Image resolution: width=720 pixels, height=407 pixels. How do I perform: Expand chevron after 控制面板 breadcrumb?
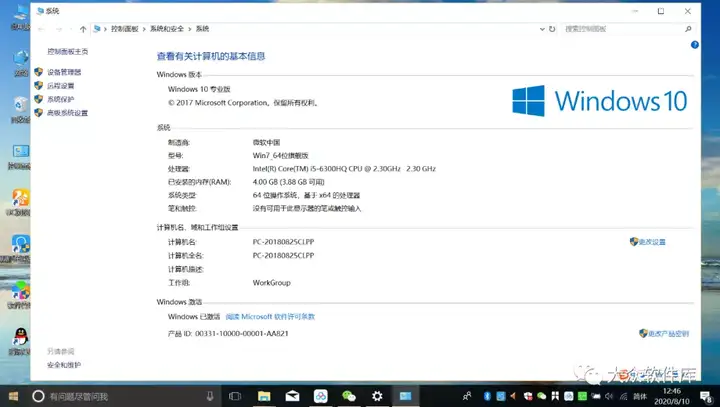(x=144, y=29)
